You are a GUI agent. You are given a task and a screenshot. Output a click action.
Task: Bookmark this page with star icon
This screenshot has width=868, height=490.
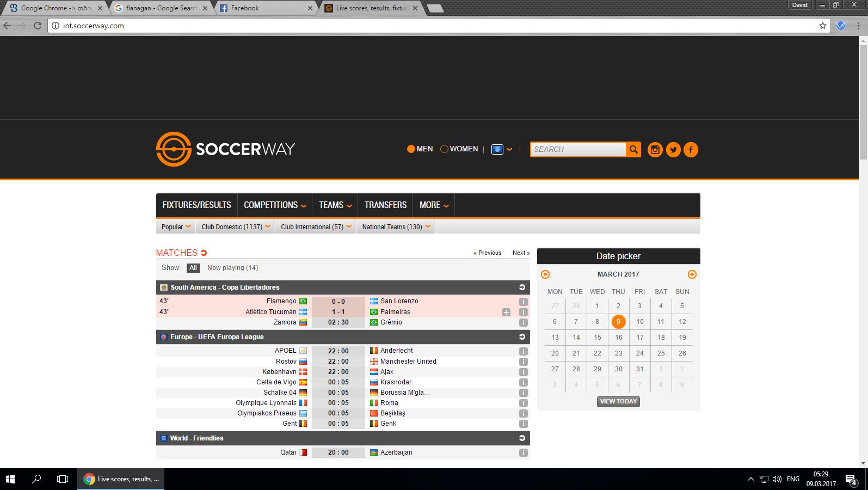(822, 26)
